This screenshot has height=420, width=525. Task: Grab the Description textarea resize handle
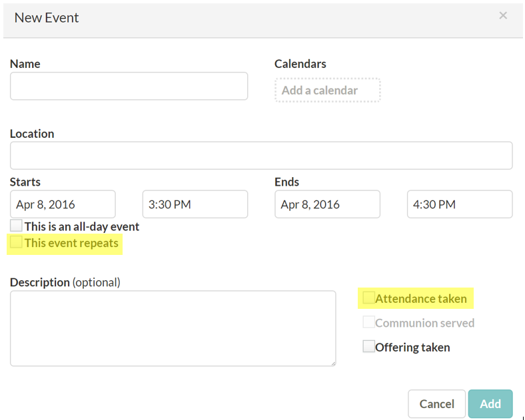pyautogui.click(x=333, y=363)
